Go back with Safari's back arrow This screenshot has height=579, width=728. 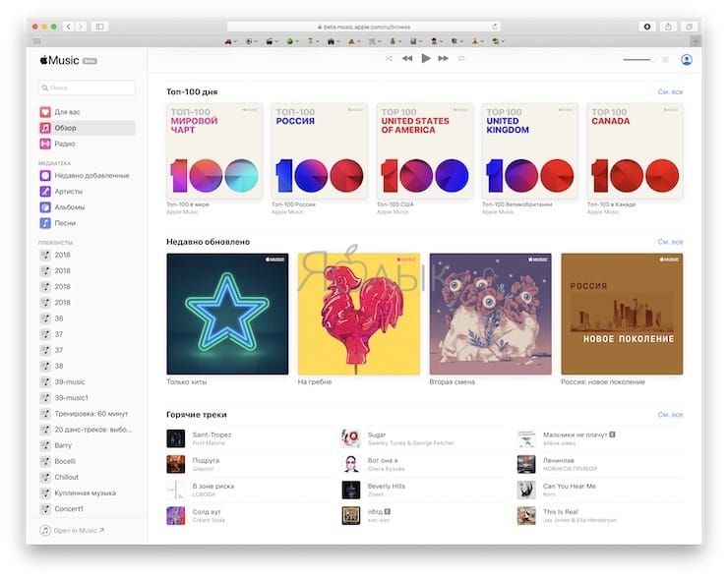coord(68,27)
